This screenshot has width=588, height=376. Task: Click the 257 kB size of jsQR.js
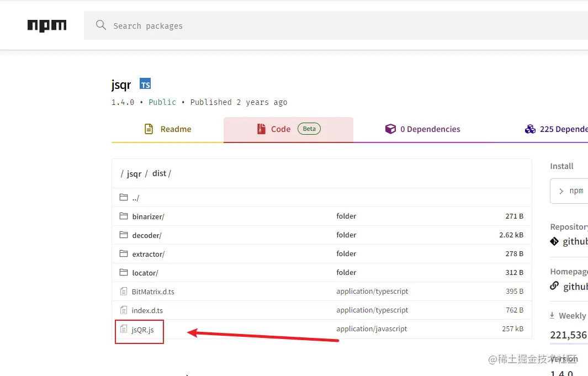click(x=512, y=329)
